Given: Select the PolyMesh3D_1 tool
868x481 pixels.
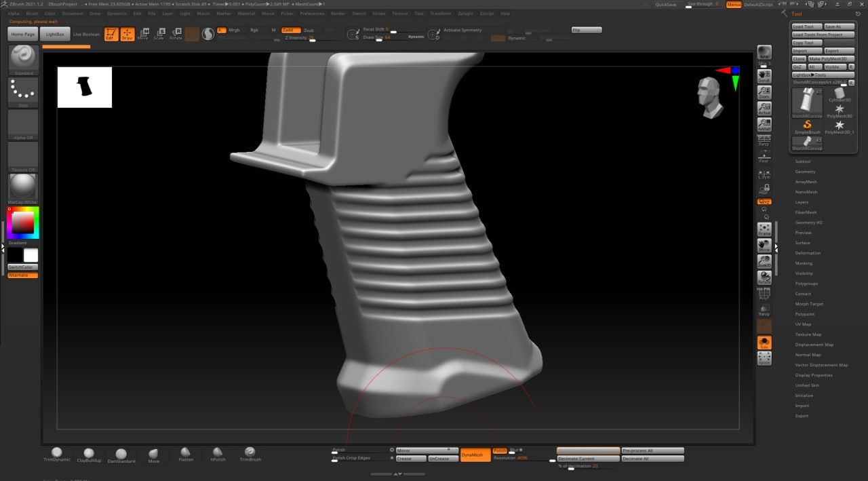Looking at the screenshot, I should click(x=840, y=127).
